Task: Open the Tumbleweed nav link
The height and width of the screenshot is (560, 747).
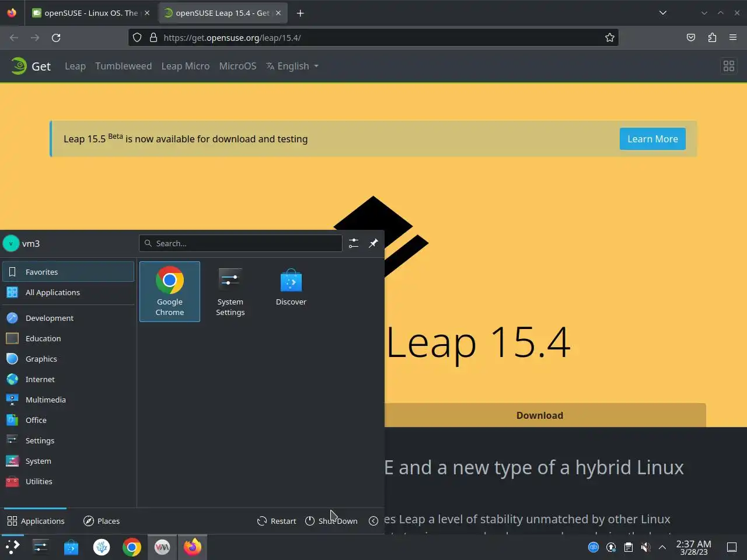Action: pos(124,66)
